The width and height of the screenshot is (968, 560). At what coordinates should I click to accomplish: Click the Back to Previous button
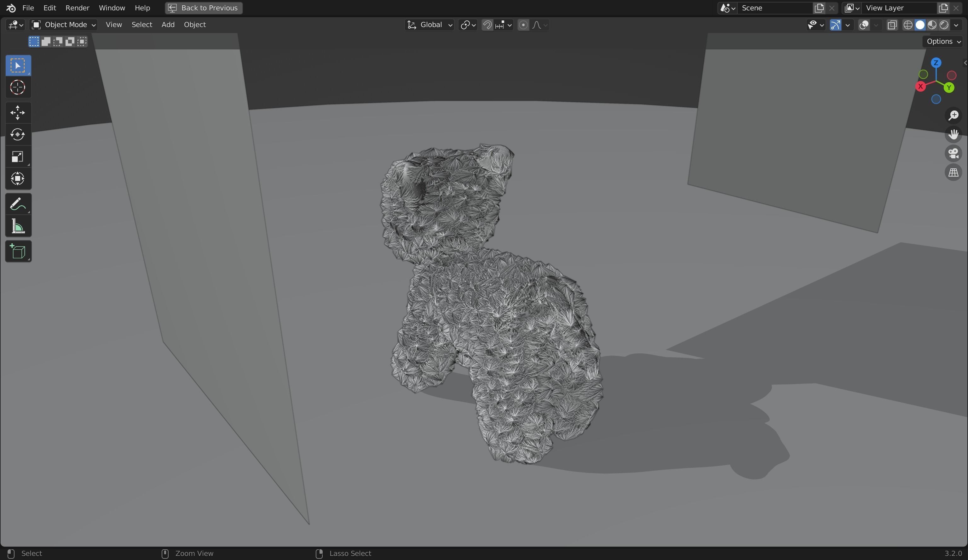pos(204,8)
